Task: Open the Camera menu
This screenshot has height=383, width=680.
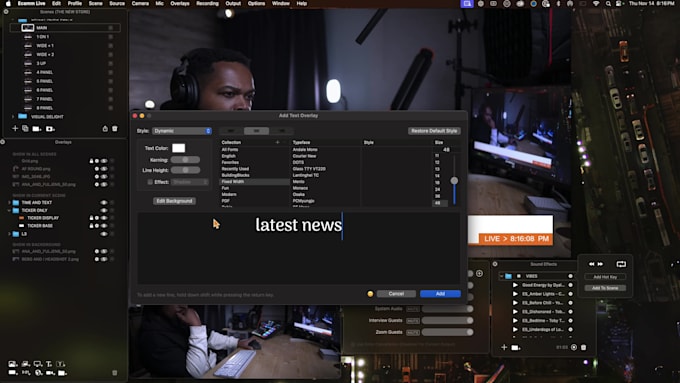Action: pyautogui.click(x=140, y=3)
